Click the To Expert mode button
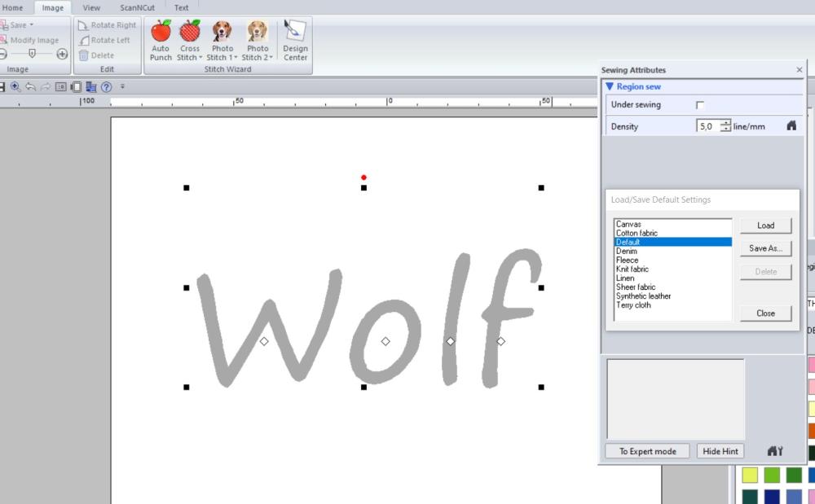Image resolution: width=815 pixels, height=504 pixels. pyautogui.click(x=648, y=451)
